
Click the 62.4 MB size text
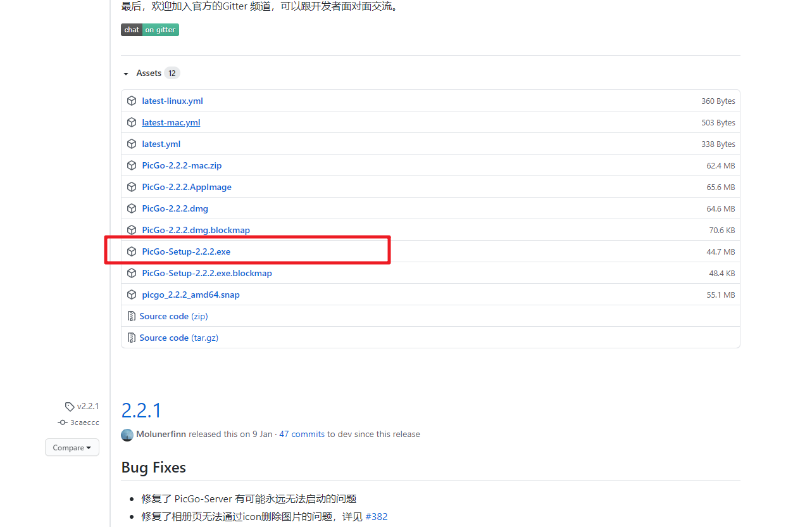pyautogui.click(x=721, y=166)
